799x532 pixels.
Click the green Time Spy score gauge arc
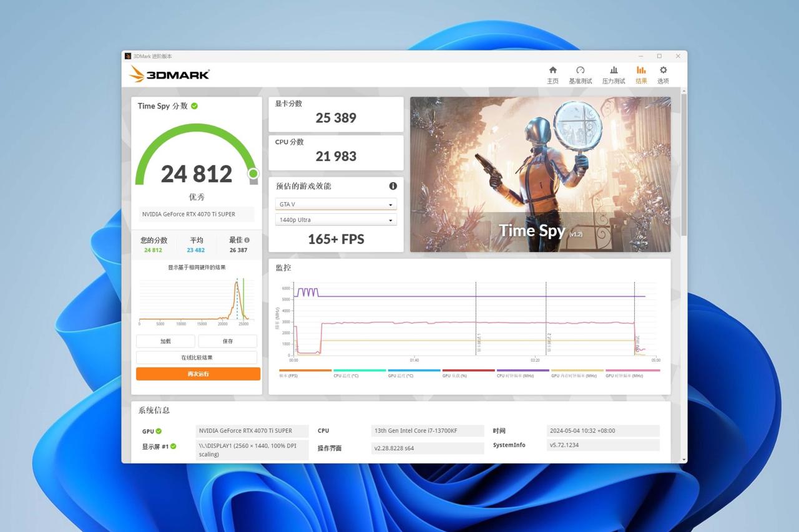[x=197, y=153]
